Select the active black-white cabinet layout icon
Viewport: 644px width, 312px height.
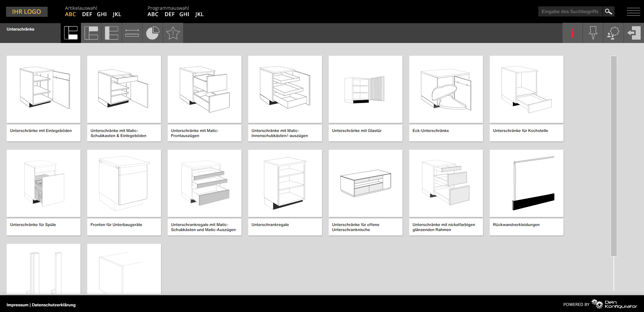(x=71, y=33)
